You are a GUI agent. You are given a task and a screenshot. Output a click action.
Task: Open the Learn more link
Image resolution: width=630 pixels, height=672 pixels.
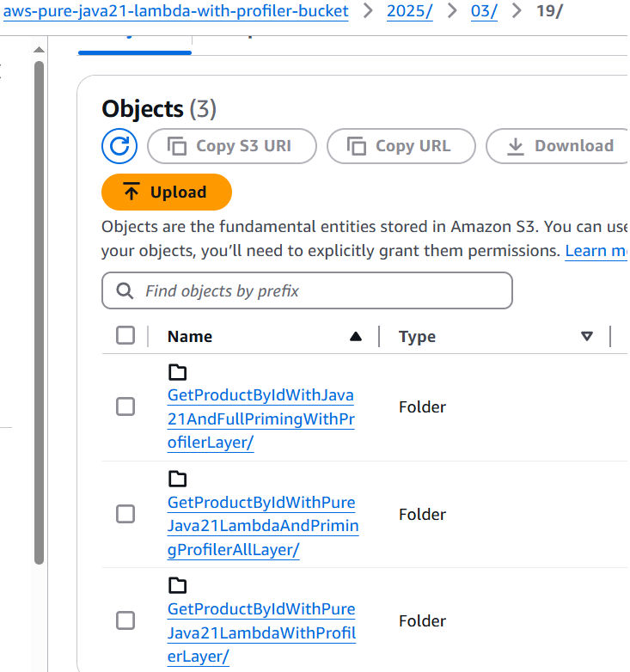click(596, 251)
